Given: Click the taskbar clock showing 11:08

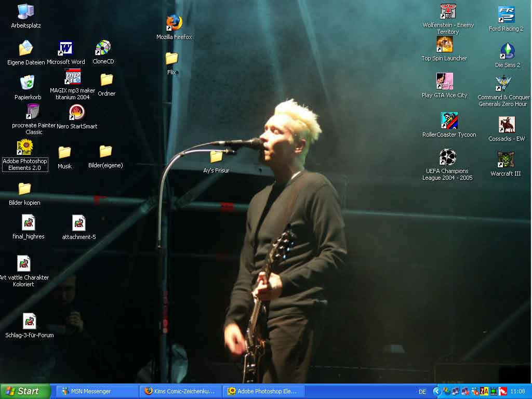Looking at the screenshot, I should click(x=517, y=391).
